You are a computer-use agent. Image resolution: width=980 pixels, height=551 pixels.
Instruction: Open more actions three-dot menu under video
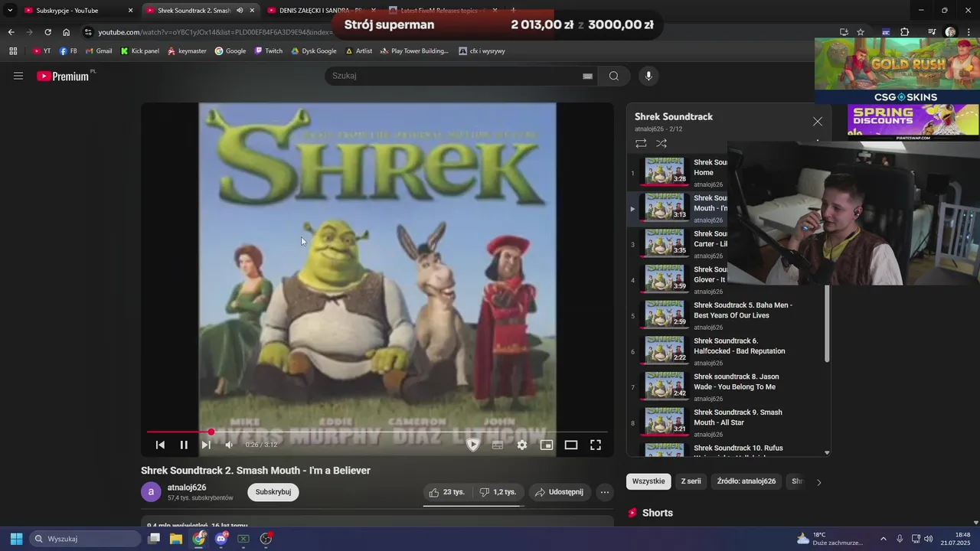605,492
